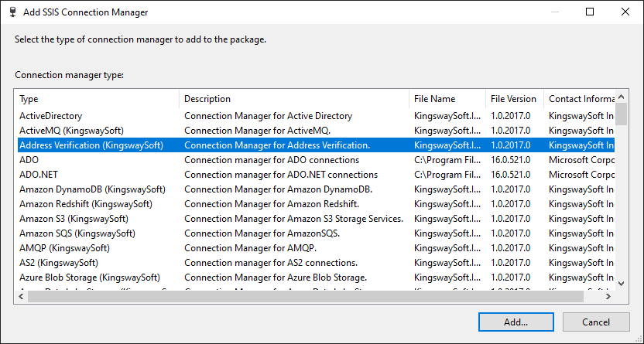
Task: Click the Cancel button
Action: click(x=596, y=322)
